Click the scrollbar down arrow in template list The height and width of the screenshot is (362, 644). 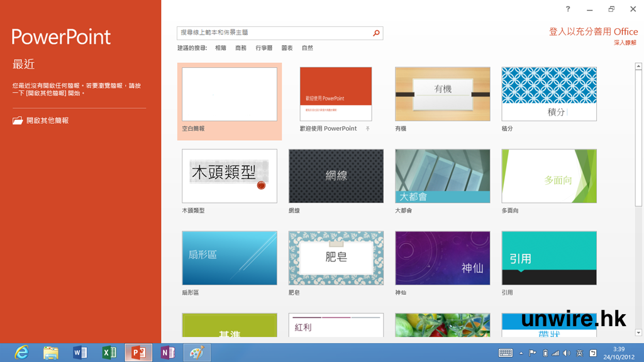pyautogui.click(x=638, y=332)
